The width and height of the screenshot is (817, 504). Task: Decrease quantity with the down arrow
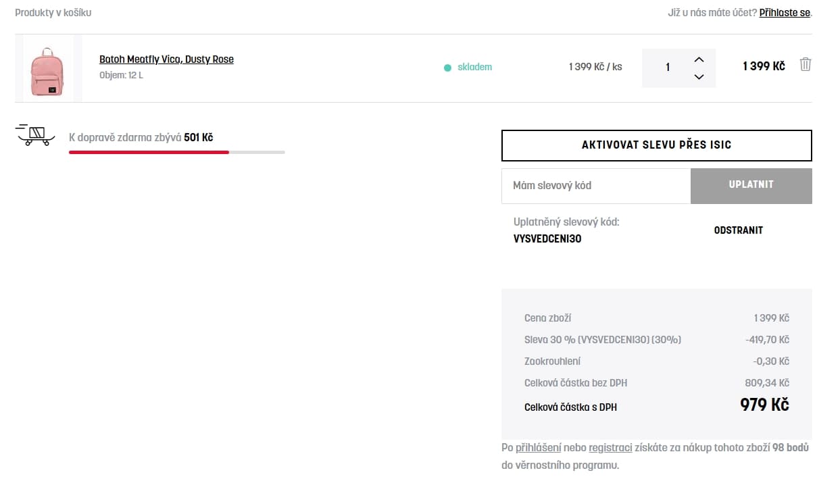[x=699, y=76]
